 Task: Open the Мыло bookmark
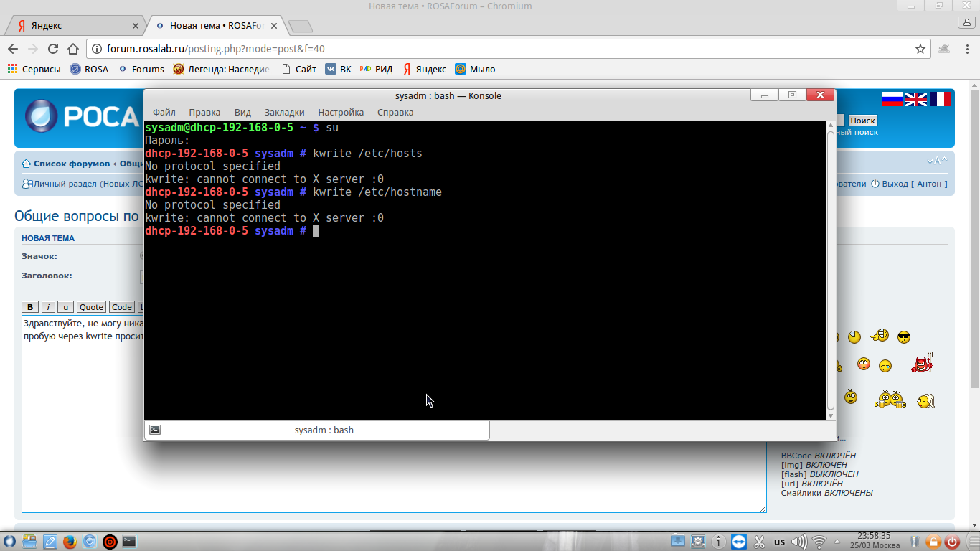pos(475,70)
